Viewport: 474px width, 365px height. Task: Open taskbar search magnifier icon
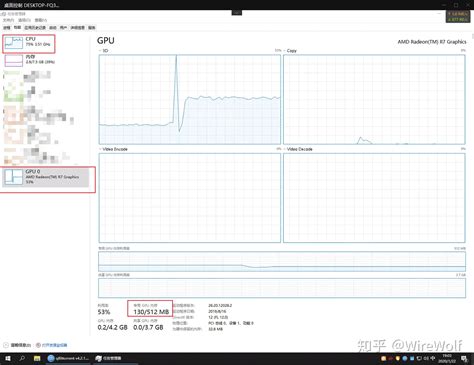coord(22,358)
